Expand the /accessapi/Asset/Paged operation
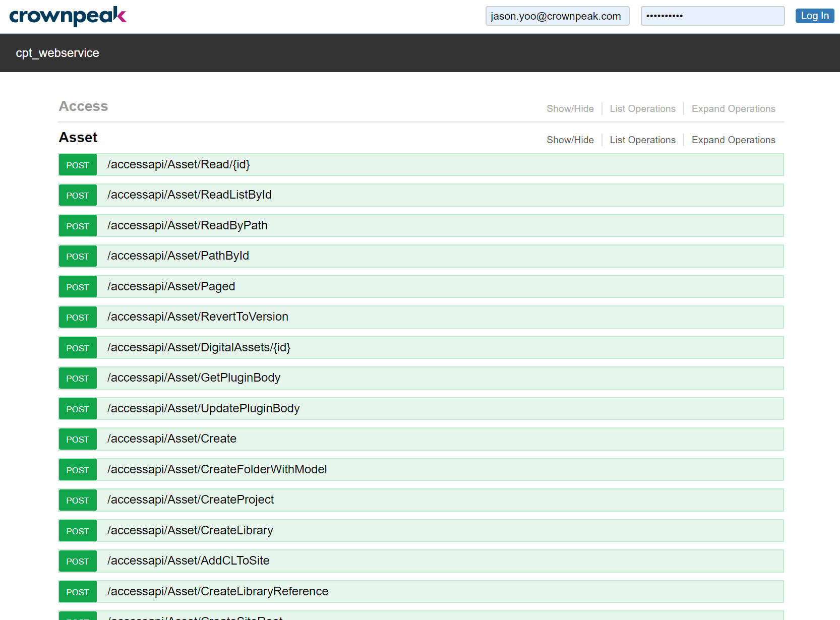This screenshot has width=840, height=620. pos(171,286)
